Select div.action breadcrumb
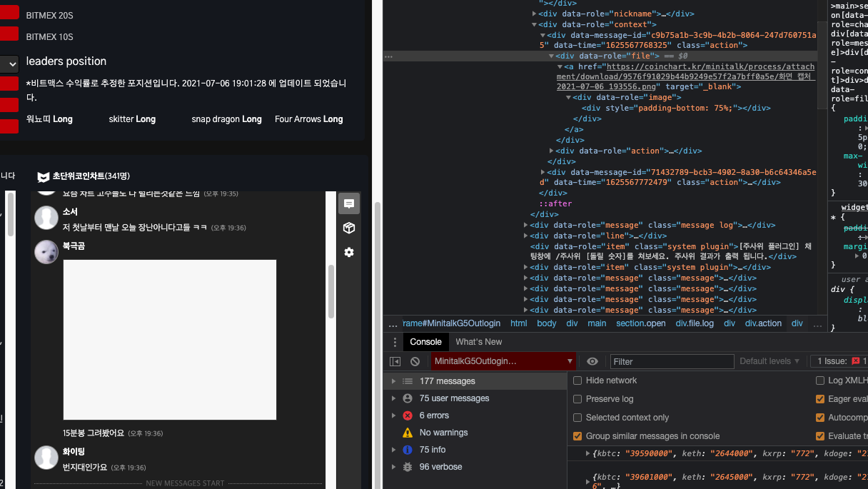 pos(763,323)
